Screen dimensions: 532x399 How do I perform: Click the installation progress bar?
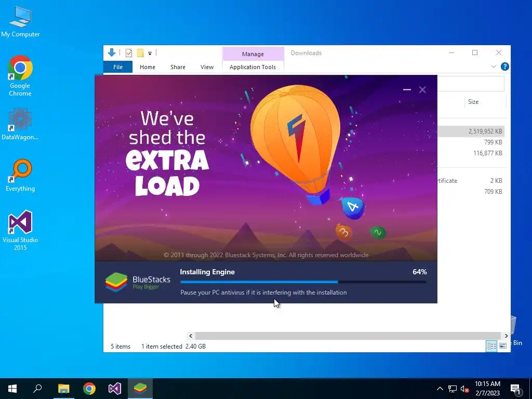point(303,282)
